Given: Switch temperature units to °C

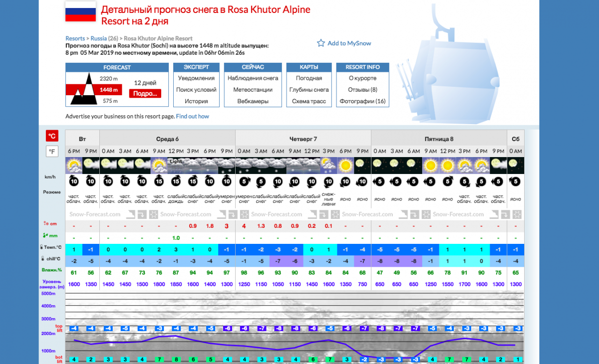Looking at the screenshot, I should tap(52, 136).
